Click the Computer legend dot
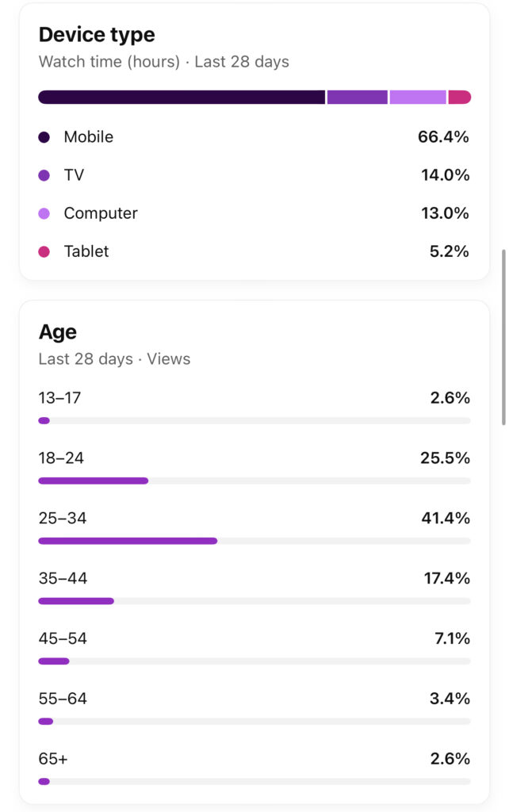 pos(44,213)
